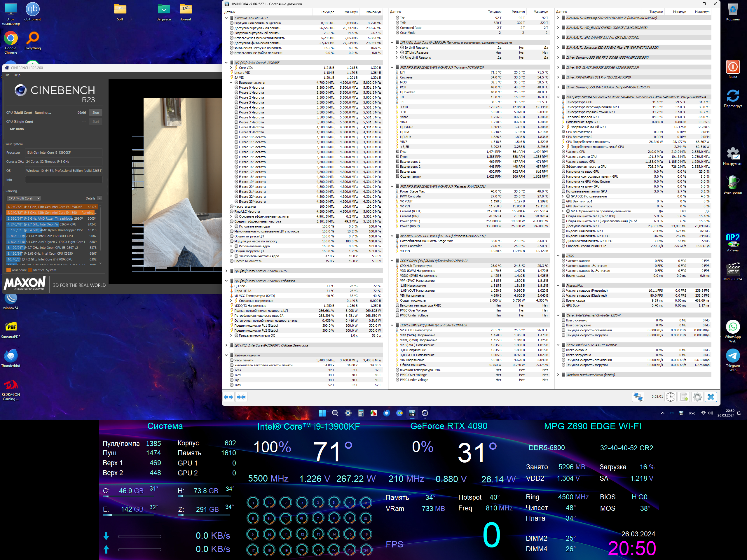This screenshot has height=560, width=747.
Task: Click HWiNFO reset min/max clock icon
Action: (x=670, y=397)
